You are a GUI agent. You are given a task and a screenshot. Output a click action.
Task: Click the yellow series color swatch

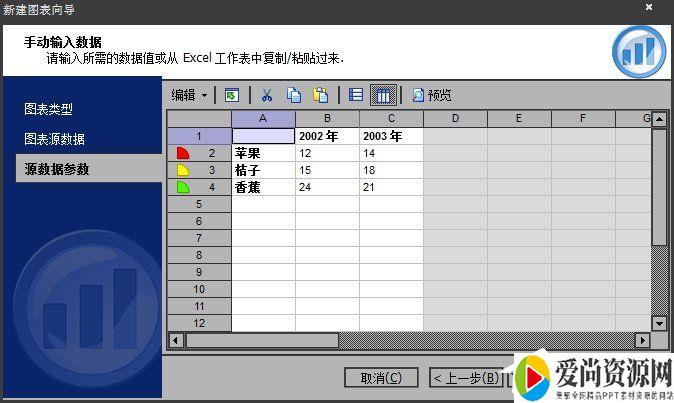point(182,170)
